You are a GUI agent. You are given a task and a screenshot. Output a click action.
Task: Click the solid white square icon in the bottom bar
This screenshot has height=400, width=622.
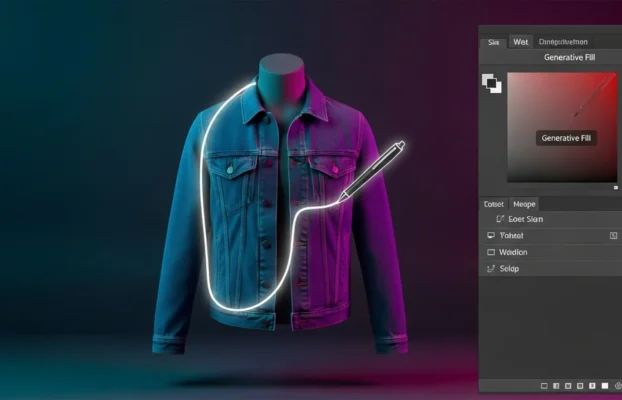[x=605, y=386]
